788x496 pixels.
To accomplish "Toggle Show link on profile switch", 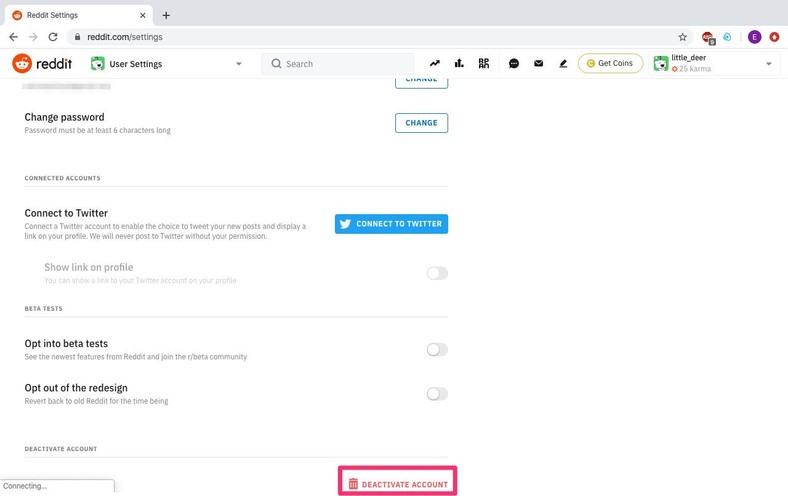I will coord(437,273).
